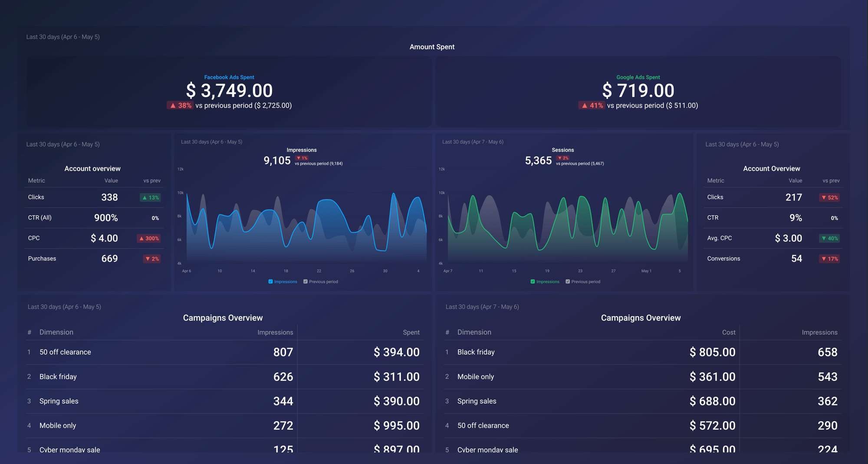Click the Facebook Ads Spent label
The image size is (868, 464).
229,77
